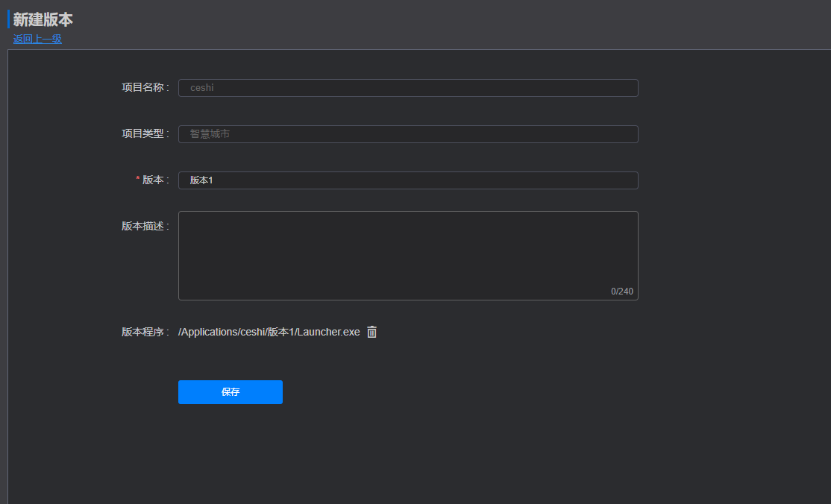Image resolution: width=831 pixels, height=504 pixels.
Task: Click the 版本程序 label
Action: (x=142, y=332)
